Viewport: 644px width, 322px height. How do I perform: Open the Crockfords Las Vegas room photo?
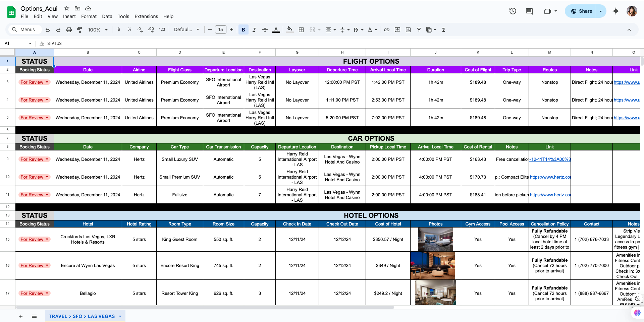[x=436, y=240]
